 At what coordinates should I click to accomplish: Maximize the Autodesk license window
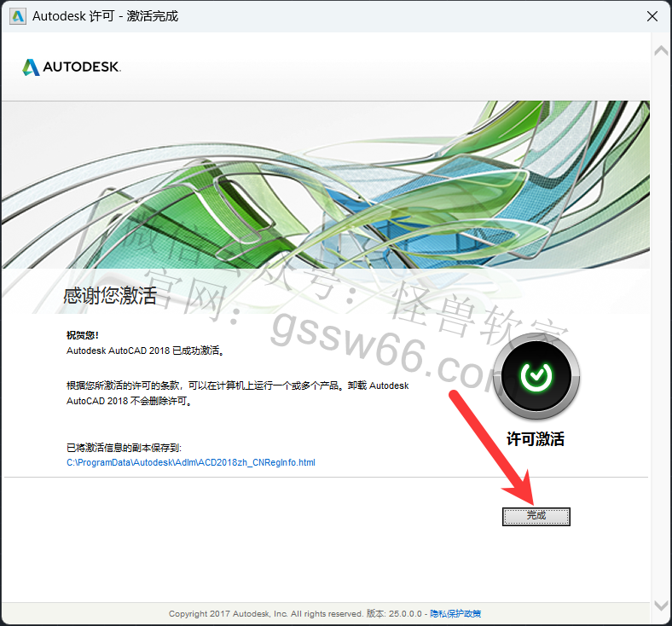click(x=615, y=16)
